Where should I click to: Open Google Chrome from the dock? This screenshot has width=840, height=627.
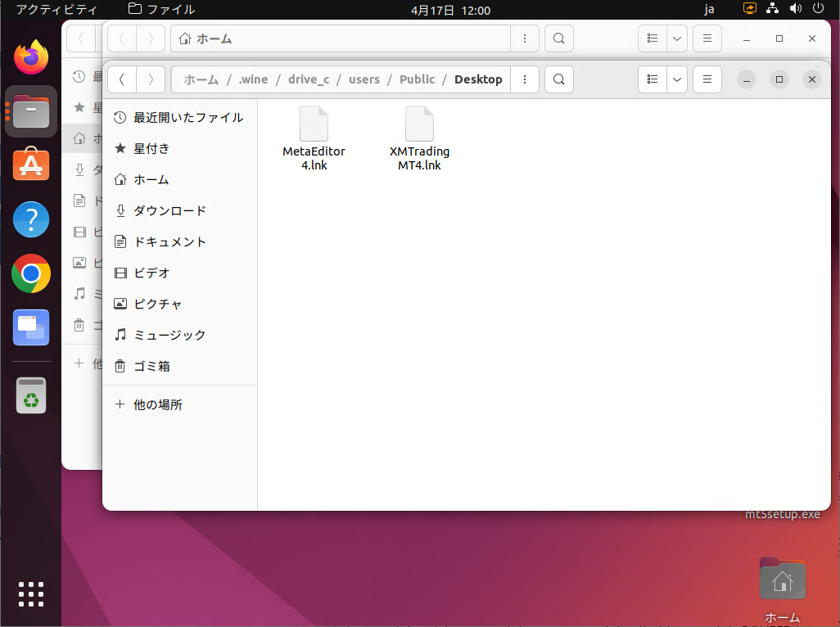click(x=31, y=273)
